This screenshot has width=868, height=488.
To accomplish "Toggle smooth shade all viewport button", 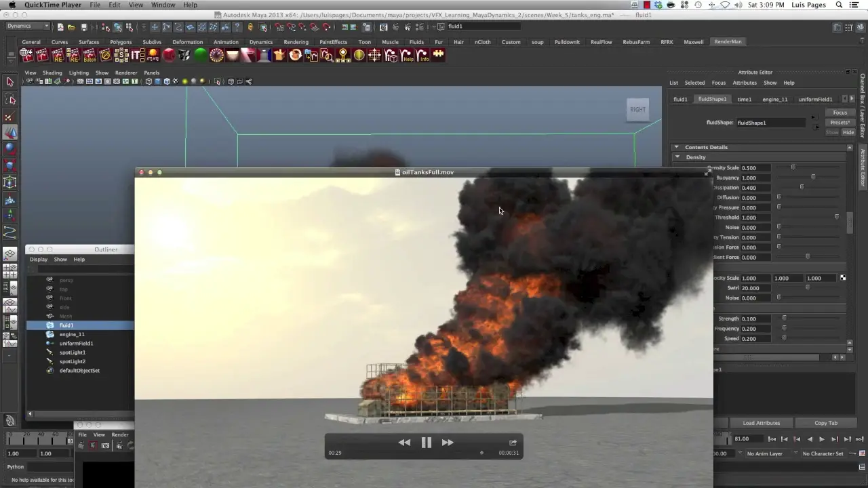I will [157, 81].
